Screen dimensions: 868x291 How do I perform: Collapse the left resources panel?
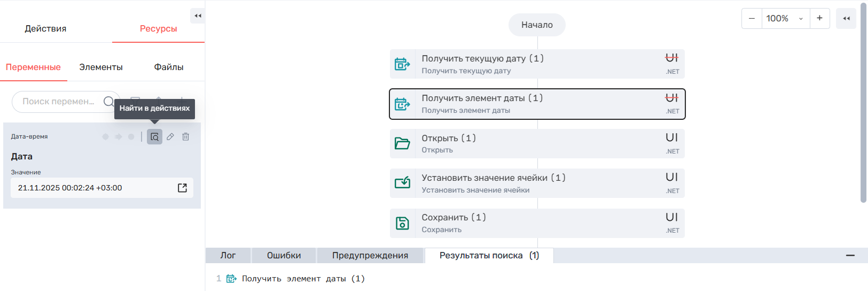(198, 16)
